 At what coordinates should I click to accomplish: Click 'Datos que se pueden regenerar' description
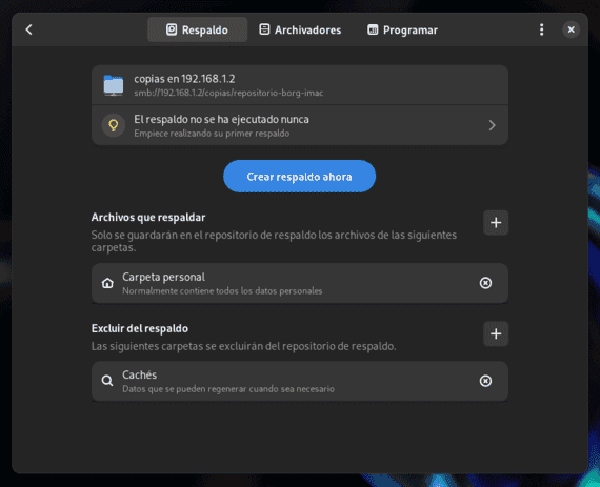(228, 389)
